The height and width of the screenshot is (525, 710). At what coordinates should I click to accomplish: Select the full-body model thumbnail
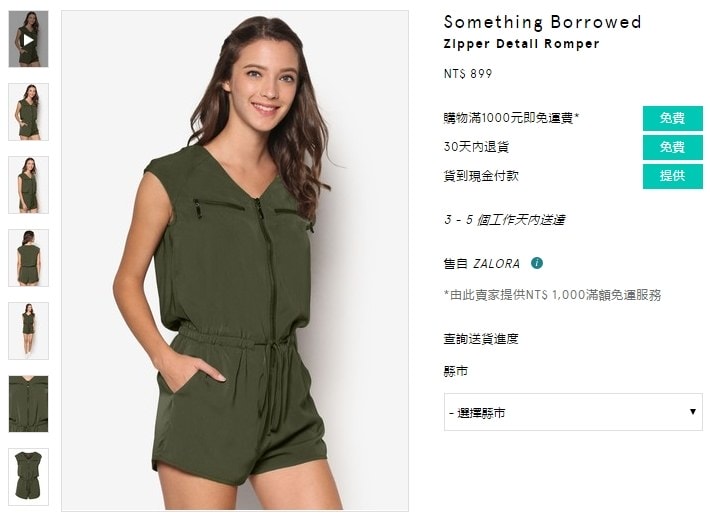point(28,331)
